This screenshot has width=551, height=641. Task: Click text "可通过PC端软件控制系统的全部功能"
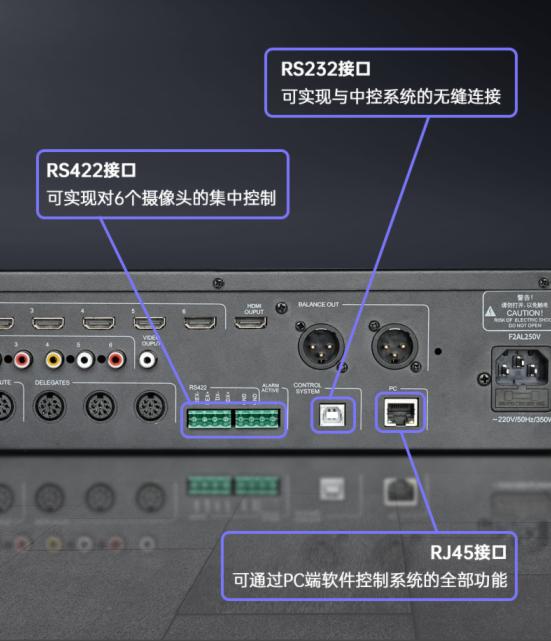(x=370, y=580)
